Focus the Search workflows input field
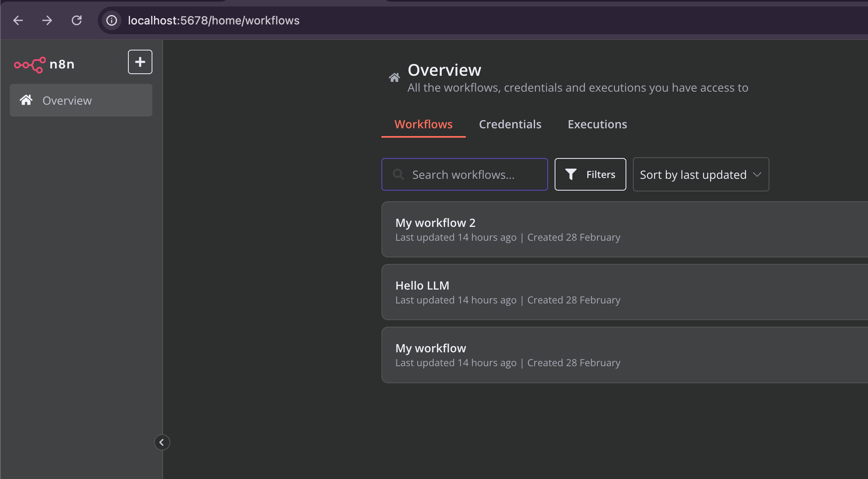Viewport: 868px width, 479px height. [x=465, y=174]
